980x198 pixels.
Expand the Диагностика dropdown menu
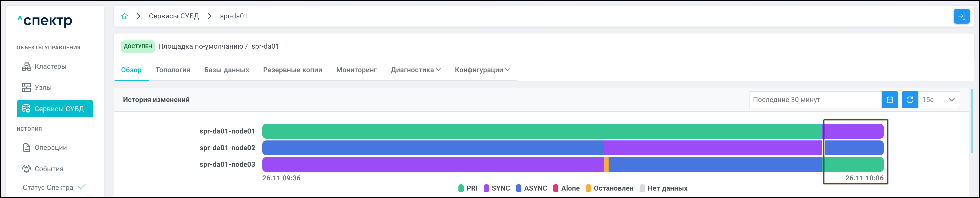[415, 70]
